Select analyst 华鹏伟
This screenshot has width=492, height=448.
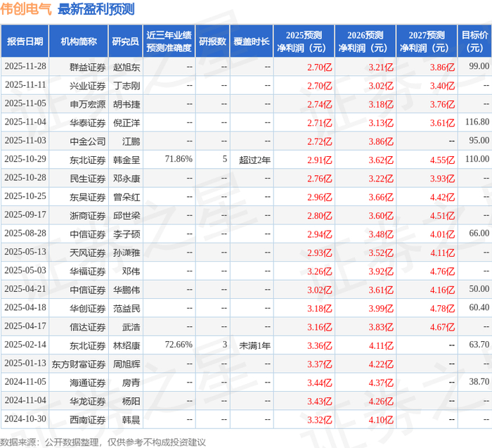point(127,290)
